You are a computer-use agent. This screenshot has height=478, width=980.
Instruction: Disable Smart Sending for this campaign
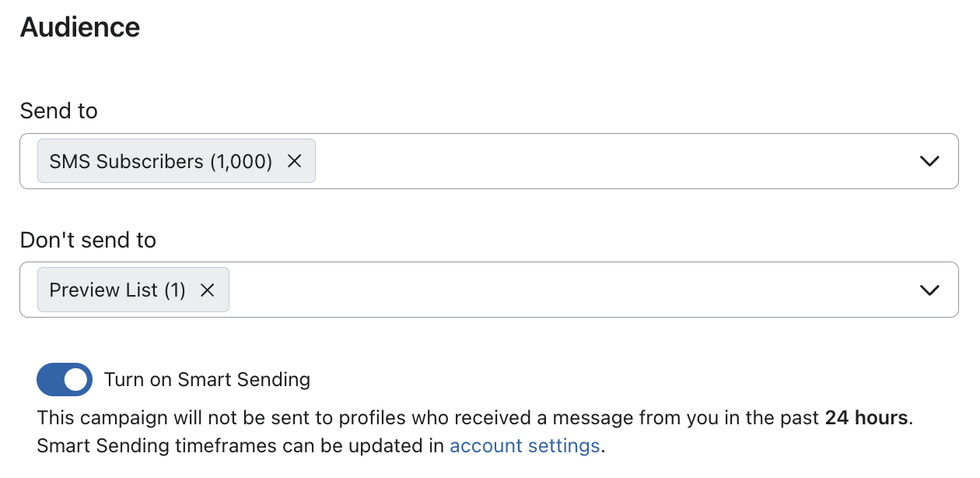tap(65, 379)
